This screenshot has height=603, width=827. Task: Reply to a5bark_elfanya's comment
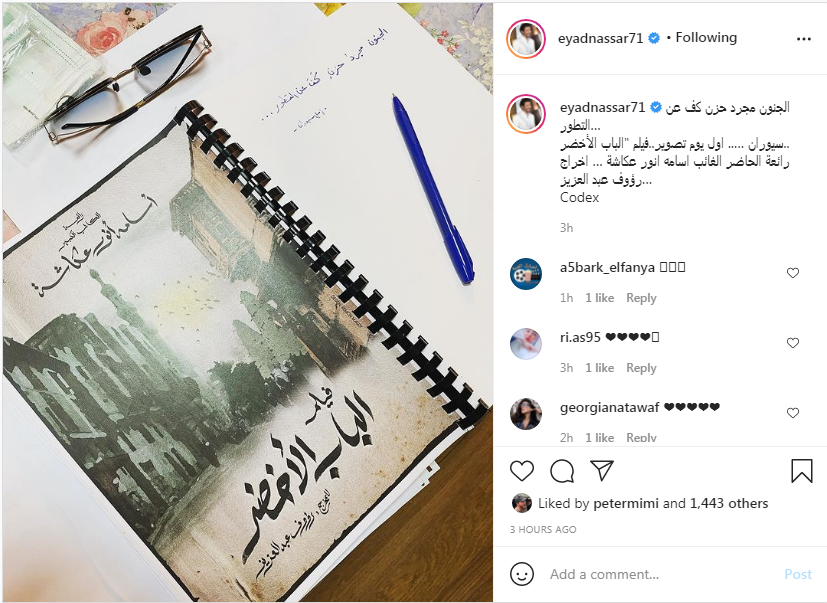(641, 298)
